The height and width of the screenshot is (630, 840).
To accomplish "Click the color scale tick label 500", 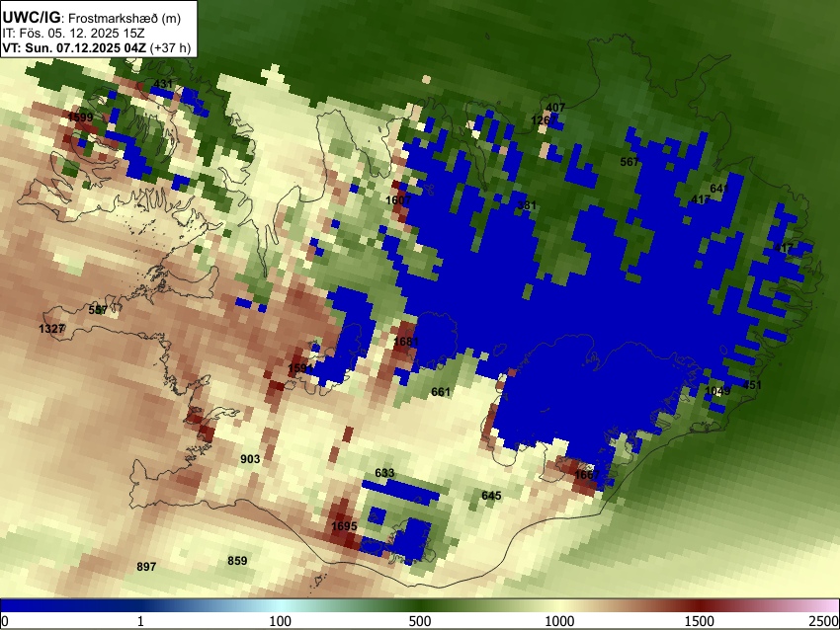I will [x=420, y=621].
